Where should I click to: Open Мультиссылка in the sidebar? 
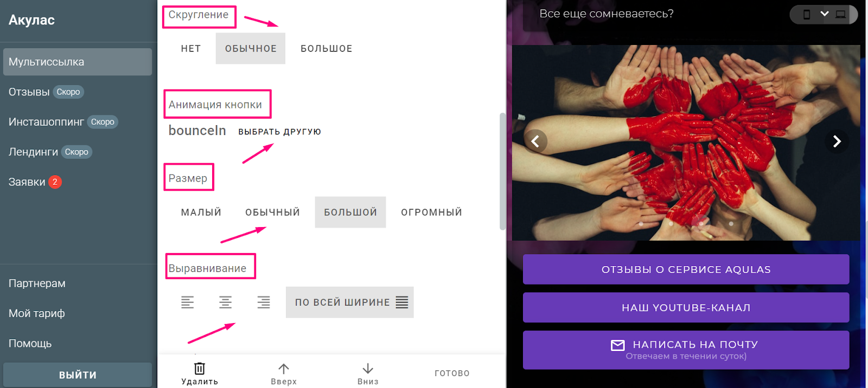pos(78,62)
